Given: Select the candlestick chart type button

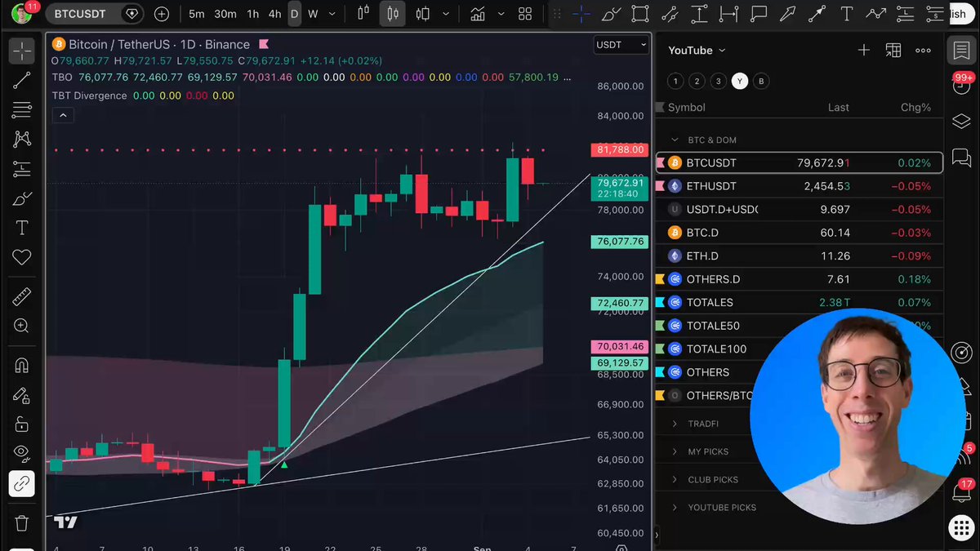Looking at the screenshot, I should (x=393, y=14).
